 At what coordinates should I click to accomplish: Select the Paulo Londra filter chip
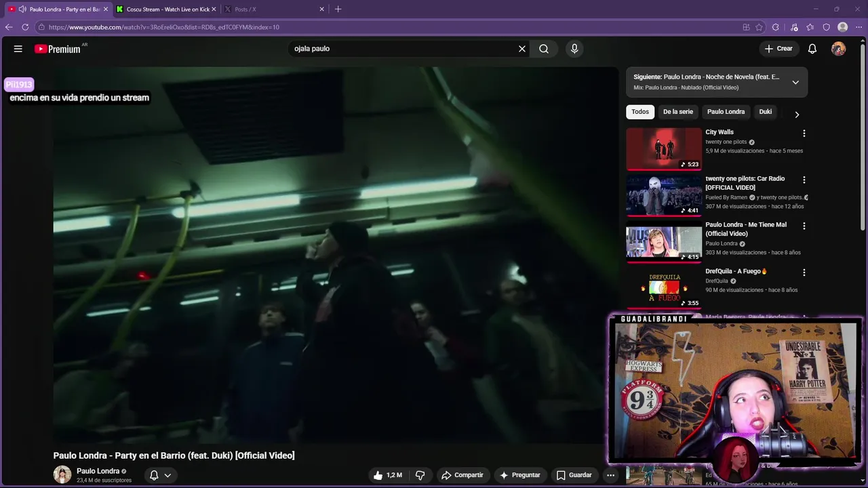(726, 112)
